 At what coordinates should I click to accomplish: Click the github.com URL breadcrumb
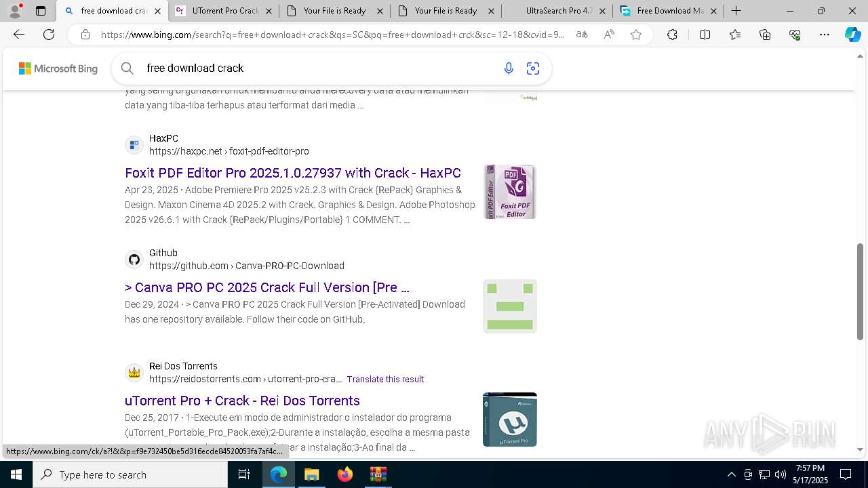[247, 266]
